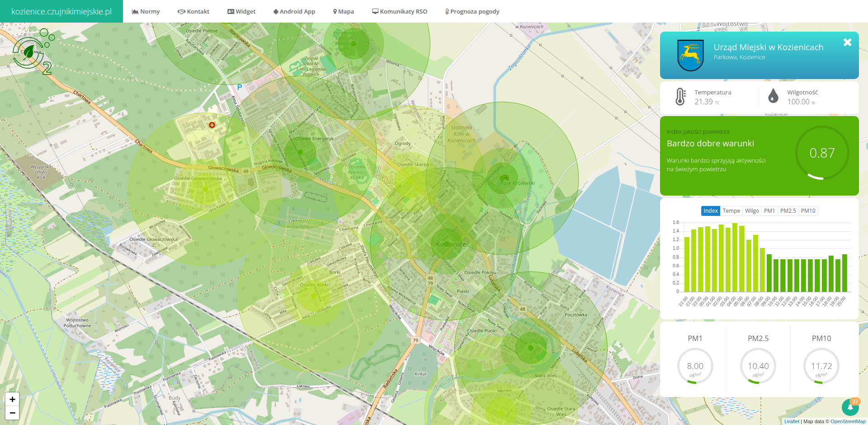Open the notification bell with badge 37

click(850, 407)
